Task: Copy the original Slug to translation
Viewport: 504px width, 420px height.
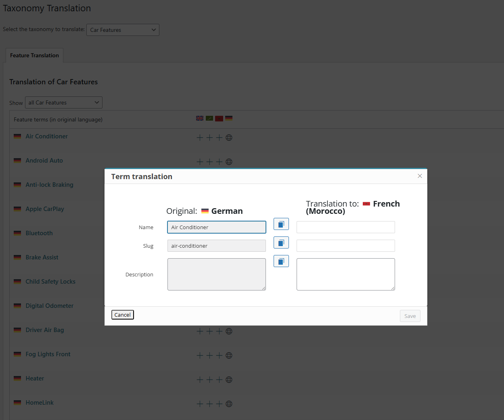Action: 281,242
